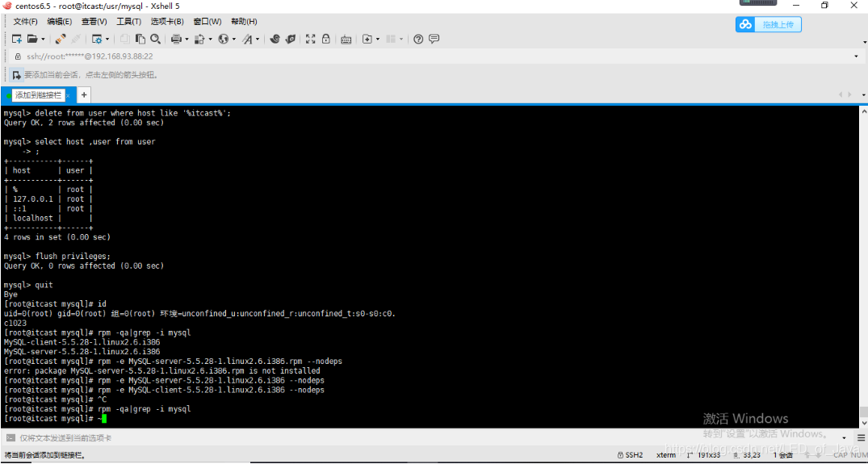Expand the Print dropdown arrow
The image size is (868, 464).
pos(187,40)
